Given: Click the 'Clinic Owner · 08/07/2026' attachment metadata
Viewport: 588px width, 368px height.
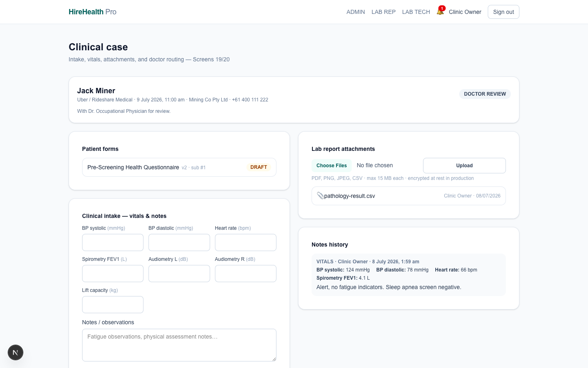Looking at the screenshot, I should 472,196.
